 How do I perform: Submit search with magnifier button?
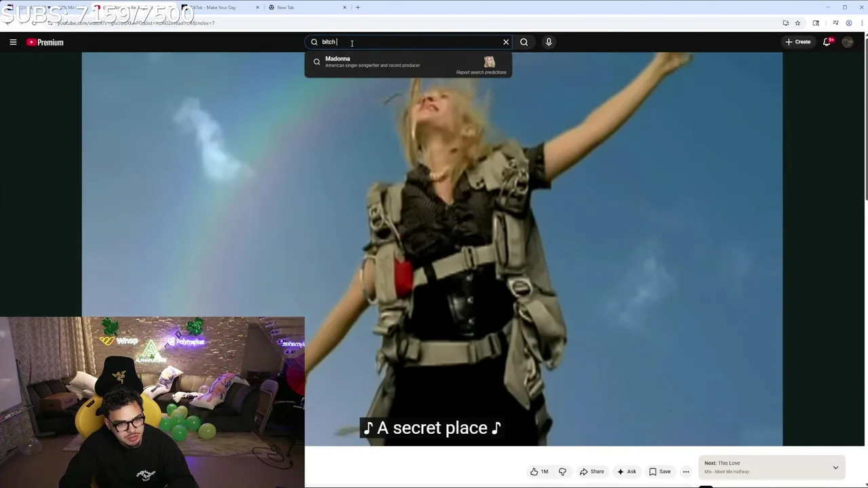point(524,42)
